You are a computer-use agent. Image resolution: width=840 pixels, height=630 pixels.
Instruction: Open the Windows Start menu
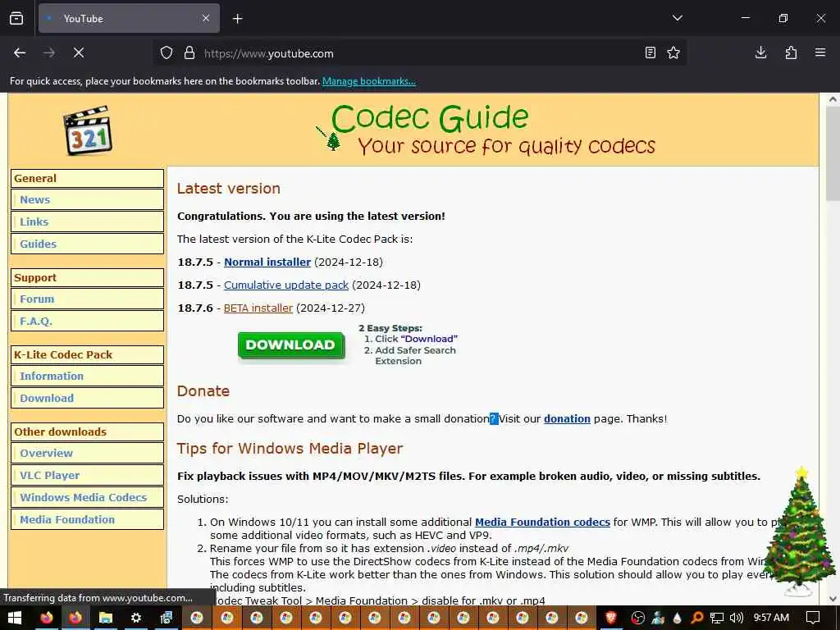15,618
